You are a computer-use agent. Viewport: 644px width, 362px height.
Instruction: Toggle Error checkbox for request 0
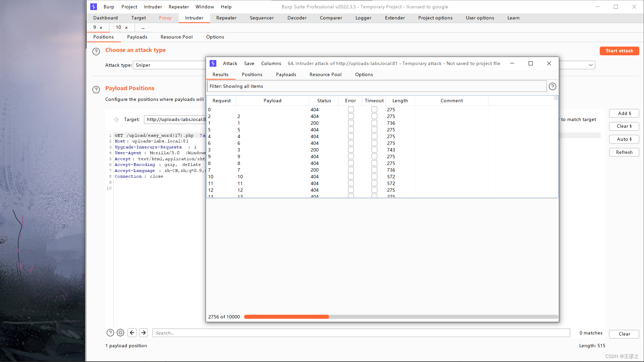click(351, 110)
